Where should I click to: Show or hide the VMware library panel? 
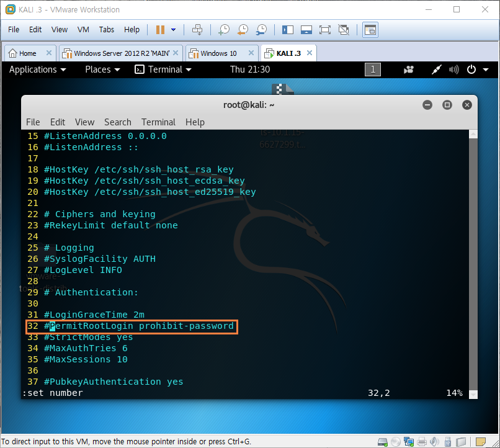288,30
